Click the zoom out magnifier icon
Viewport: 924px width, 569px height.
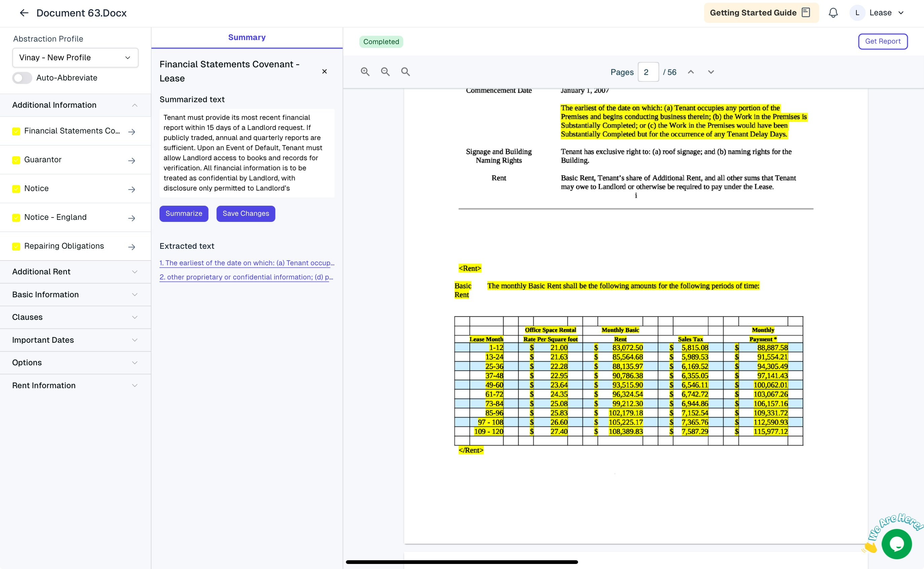pyautogui.click(x=385, y=71)
